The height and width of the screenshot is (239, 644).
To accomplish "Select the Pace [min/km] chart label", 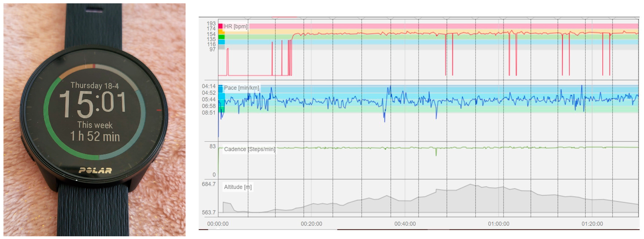I will tap(241, 88).
